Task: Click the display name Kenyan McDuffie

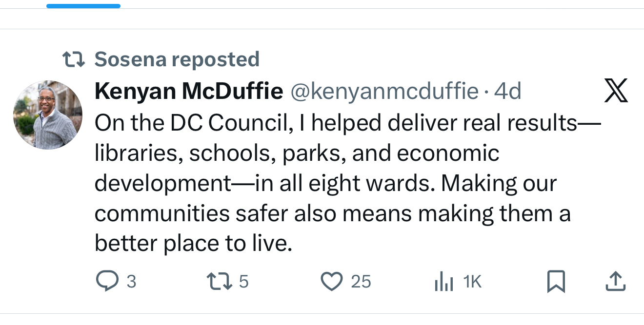Action: [x=189, y=91]
